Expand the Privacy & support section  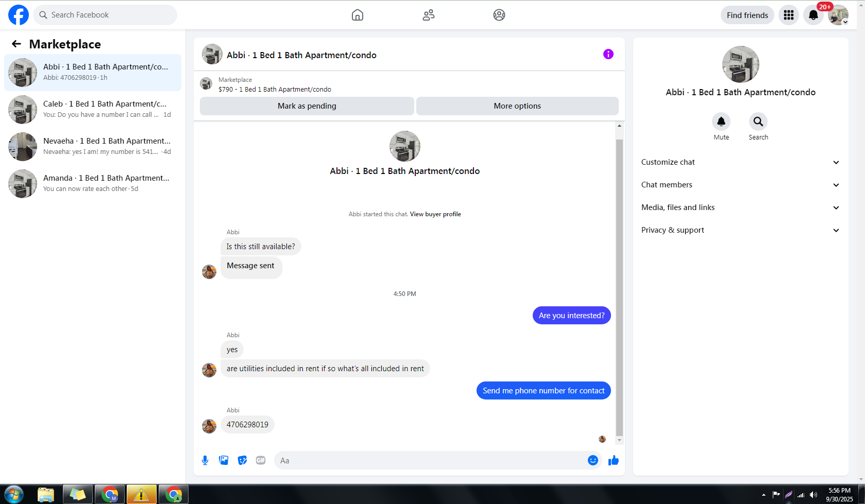(740, 230)
